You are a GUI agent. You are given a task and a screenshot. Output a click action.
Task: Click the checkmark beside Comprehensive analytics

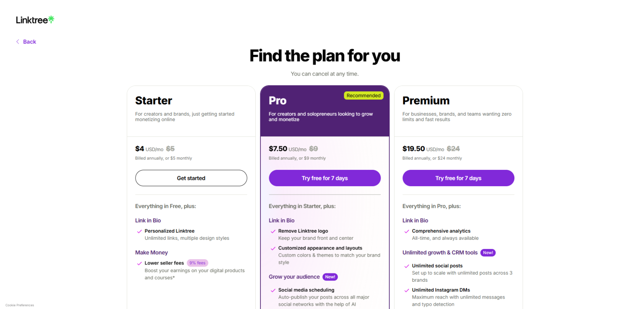tap(406, 231)
